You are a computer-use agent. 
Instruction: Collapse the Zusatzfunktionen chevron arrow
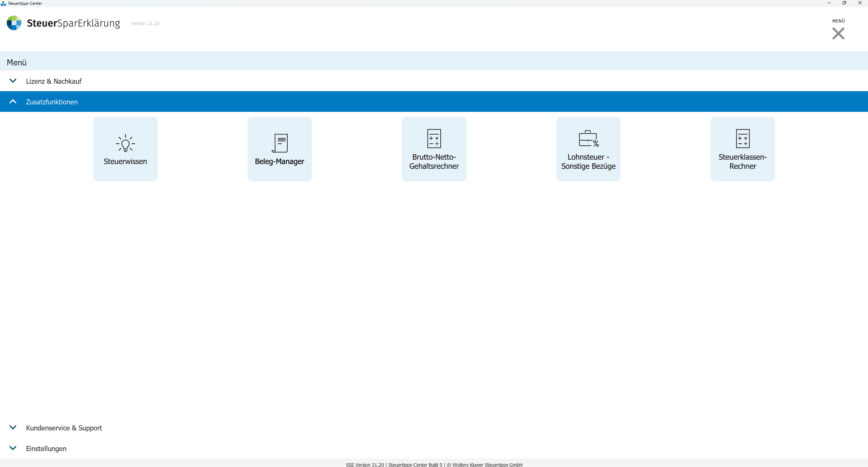click(13, 101)
